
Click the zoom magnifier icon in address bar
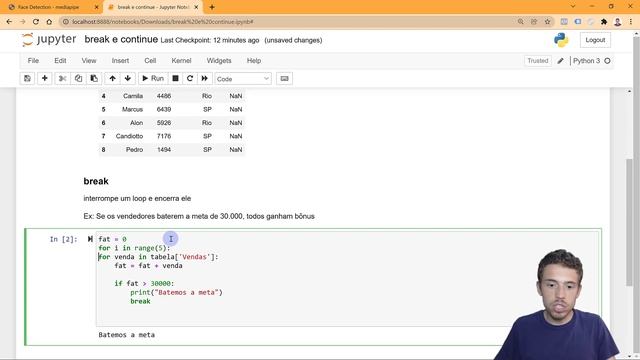pos(520,22)
